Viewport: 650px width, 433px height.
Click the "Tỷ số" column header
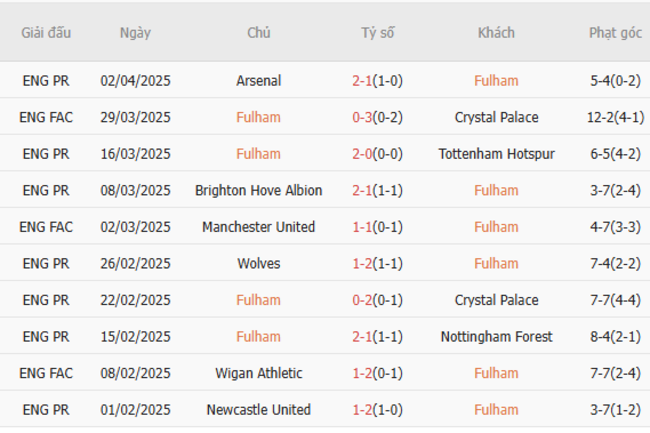(x=378, y=32)
